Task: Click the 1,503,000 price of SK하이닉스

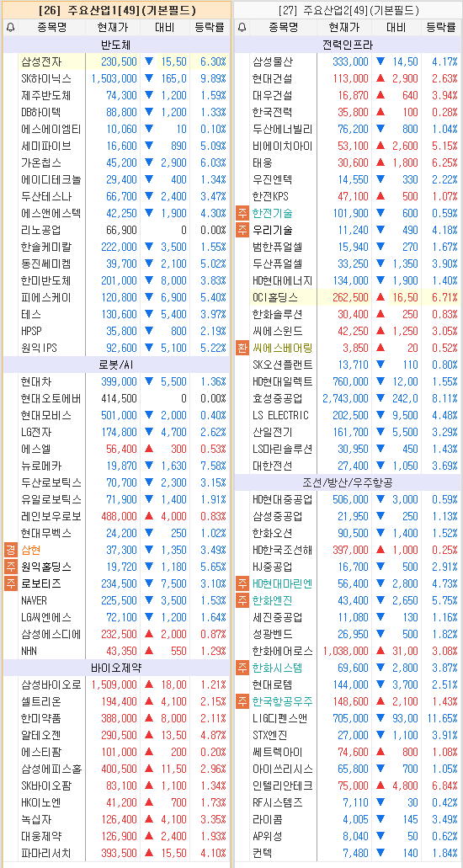Action: (x=114, y=78)
